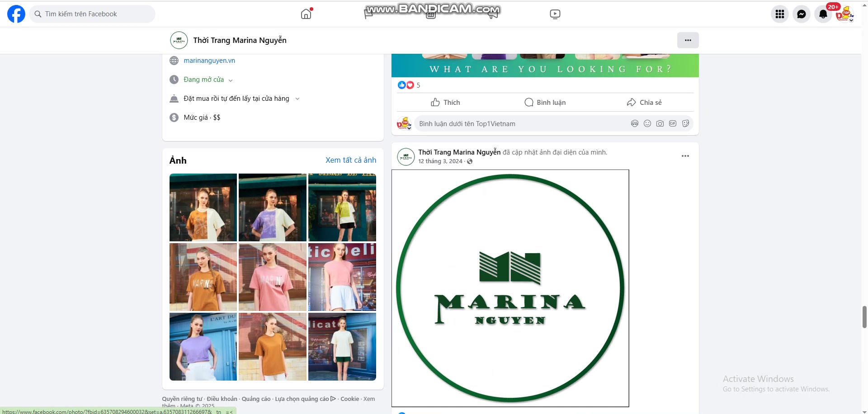Screen dimensions: 868x414
Task: Expand the Đang mở cửa hours
Action: (230, 80)
